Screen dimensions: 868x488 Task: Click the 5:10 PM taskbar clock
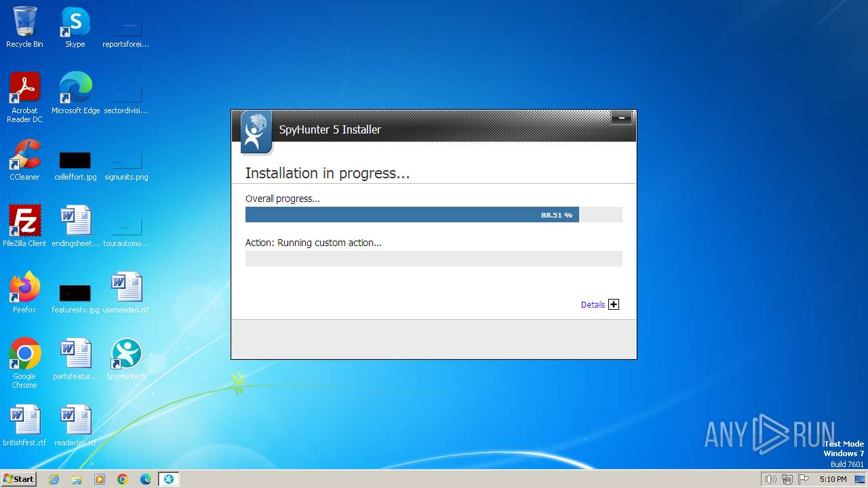(833, 479)
